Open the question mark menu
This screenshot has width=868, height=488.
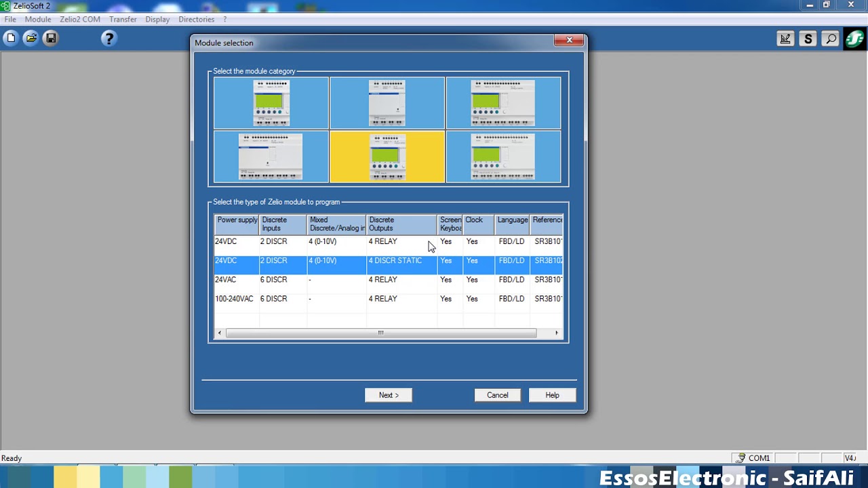[x=224, y=19]
